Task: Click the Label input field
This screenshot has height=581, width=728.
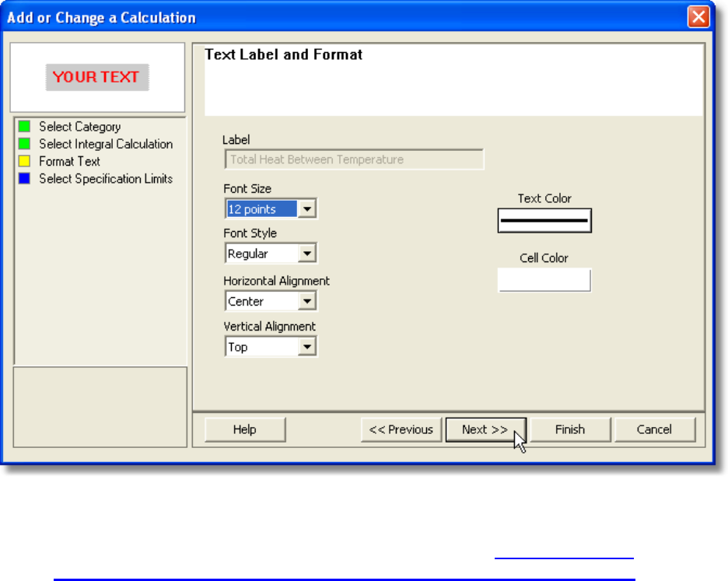Action: tap(354, 159)
